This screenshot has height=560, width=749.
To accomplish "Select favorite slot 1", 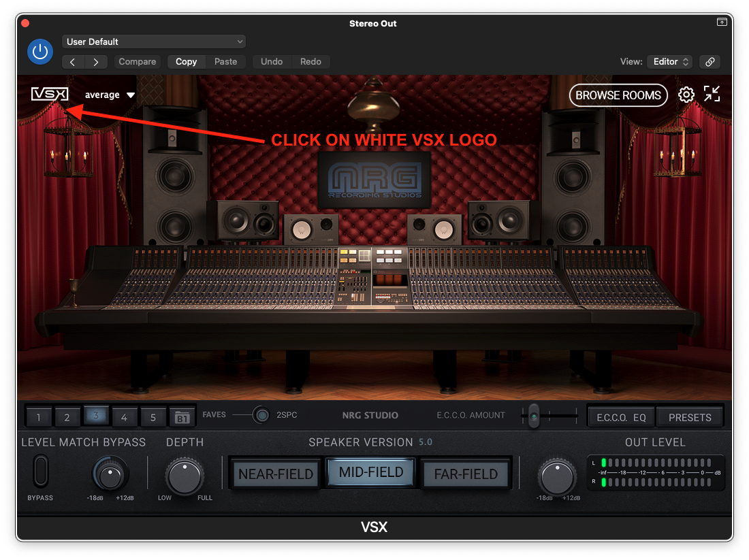I will 38,417.
